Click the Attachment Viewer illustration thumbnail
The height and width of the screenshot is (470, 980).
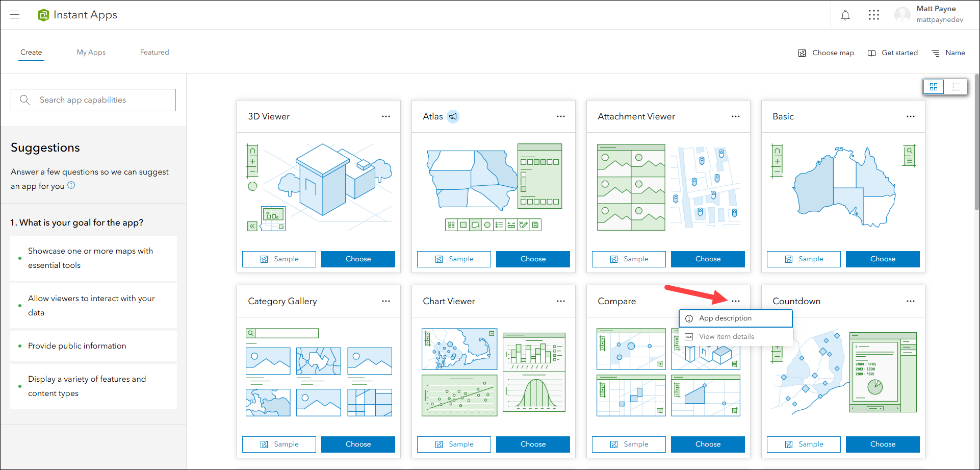[x=668, y=187]
